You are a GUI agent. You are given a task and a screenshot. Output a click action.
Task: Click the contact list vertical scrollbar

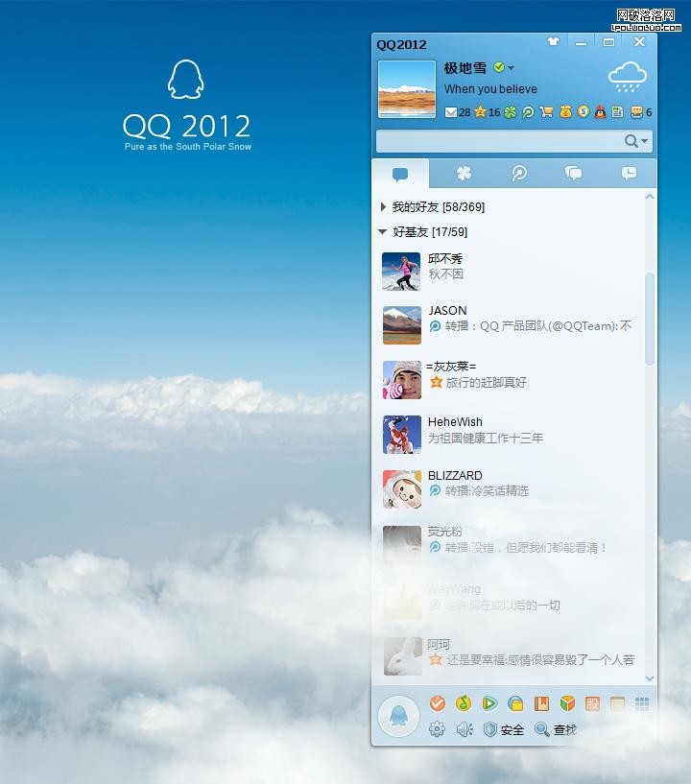coord(650,318)
